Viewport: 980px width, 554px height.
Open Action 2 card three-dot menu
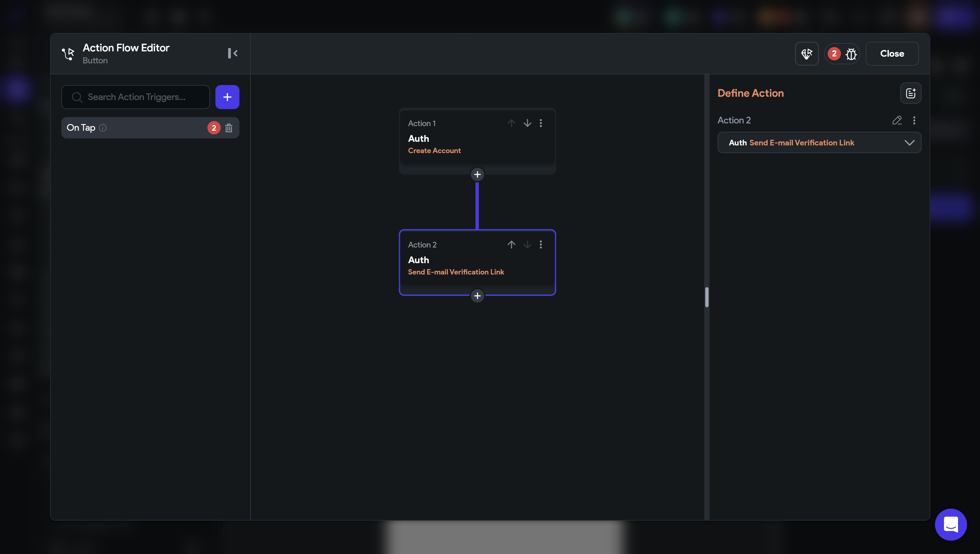[x=541, y=244]
